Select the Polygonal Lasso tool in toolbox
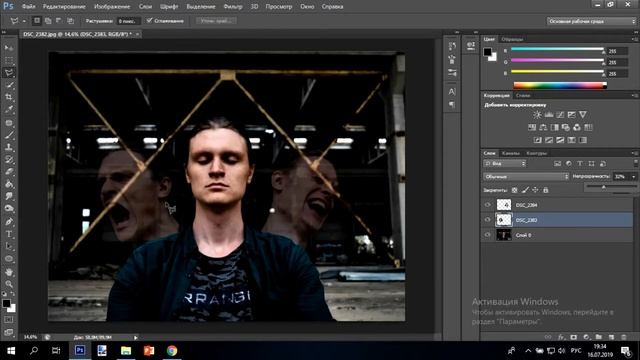The height and width of the screenshot is (360, 640). 9,73
